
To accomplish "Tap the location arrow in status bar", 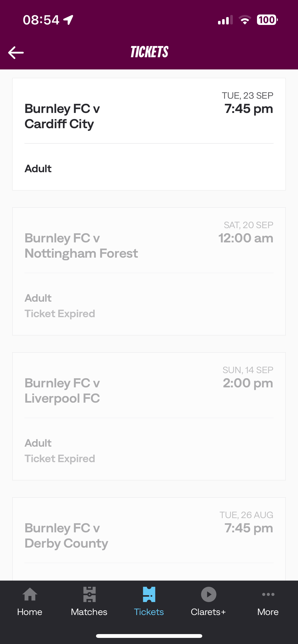I will coord(69,20).
